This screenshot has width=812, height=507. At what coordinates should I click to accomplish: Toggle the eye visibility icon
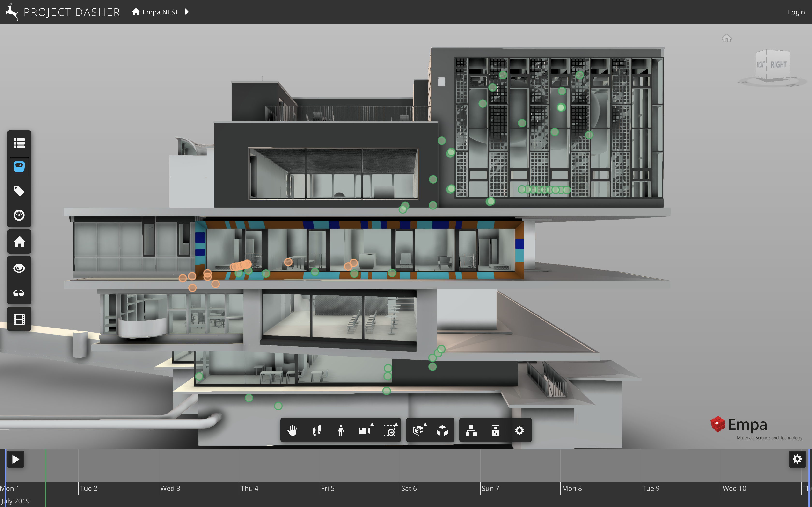(x=19, y=268)
